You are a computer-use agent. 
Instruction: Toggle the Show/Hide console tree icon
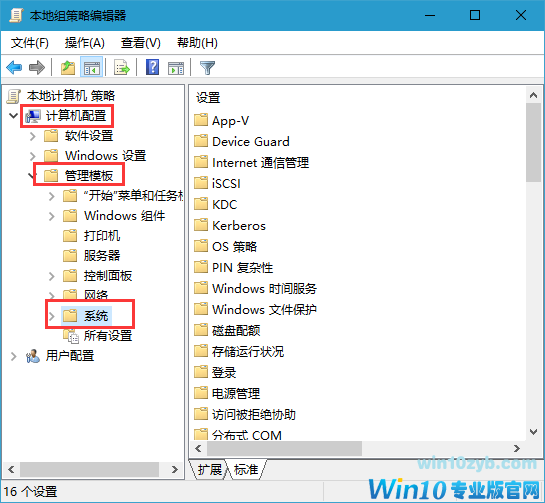92,67
